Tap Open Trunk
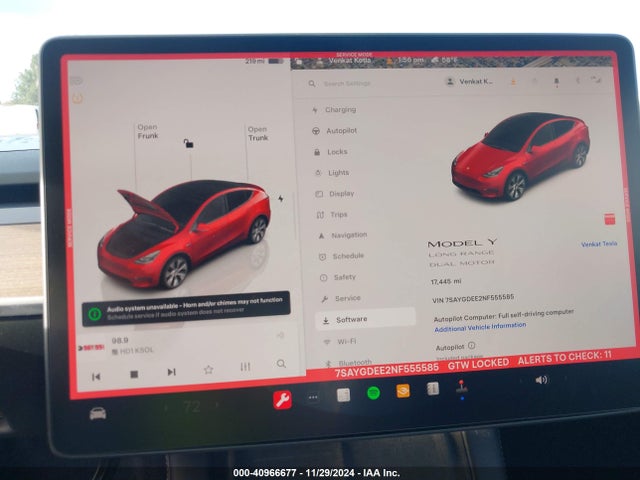 [x=258, y=133]
